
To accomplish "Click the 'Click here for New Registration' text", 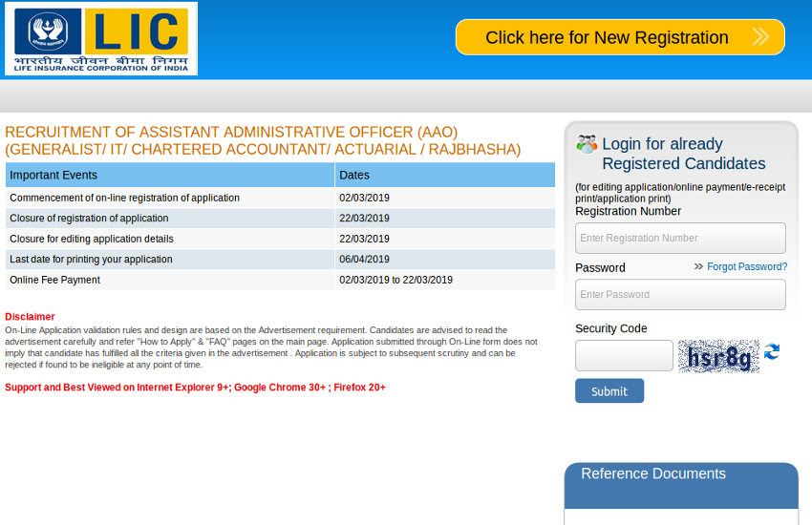I will [607, 37].
